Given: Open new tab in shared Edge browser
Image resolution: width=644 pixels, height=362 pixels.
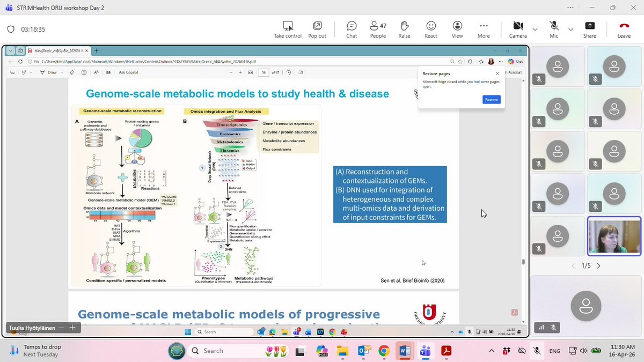Looking at the screenshot, I should pyautogui.click(x=97, y=50).
